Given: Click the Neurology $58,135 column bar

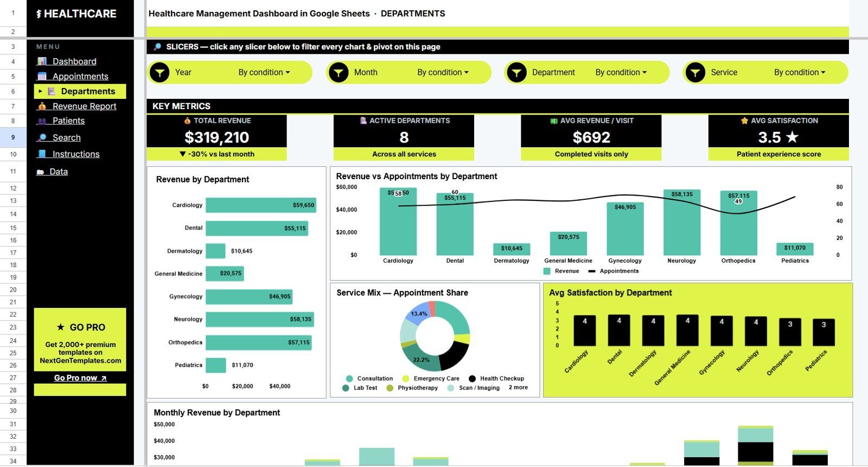Looking at the screenshot, I should 682,223.
